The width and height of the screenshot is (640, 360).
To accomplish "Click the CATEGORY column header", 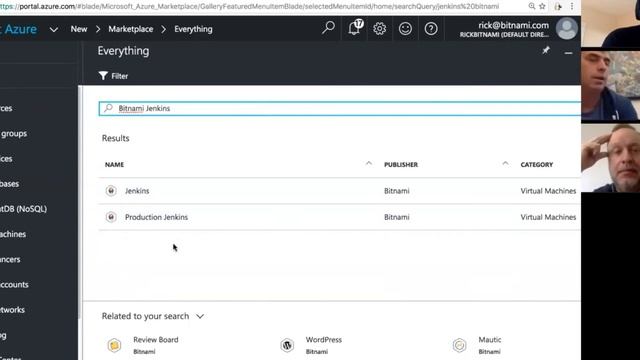I will coord(536,164).
